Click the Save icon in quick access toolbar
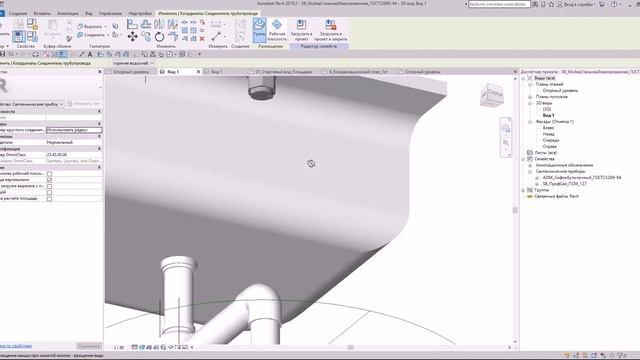Screen dimensions: 640x360 coord(2,54)
